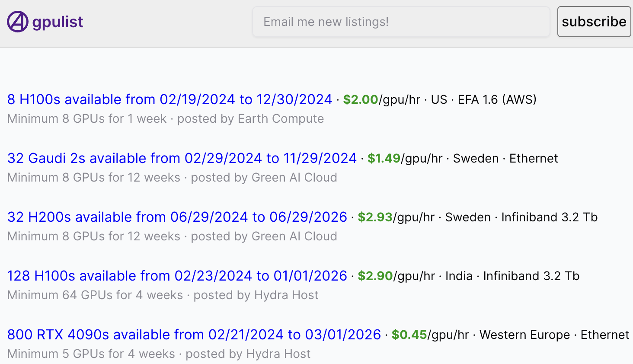This screenshot has width=633, height=364.
Task: Open the 800 RTX 4090s listing
Action: coord(194,335)
